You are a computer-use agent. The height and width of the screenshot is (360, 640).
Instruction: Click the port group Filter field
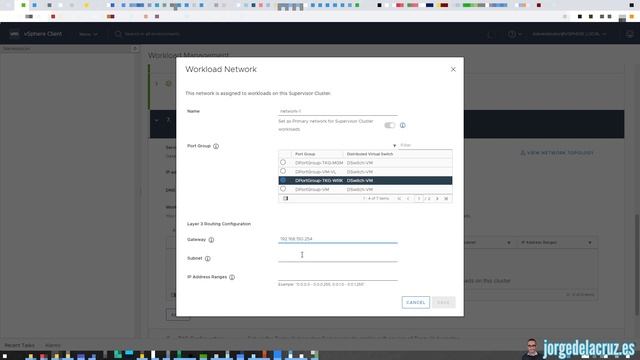[425, 145]
